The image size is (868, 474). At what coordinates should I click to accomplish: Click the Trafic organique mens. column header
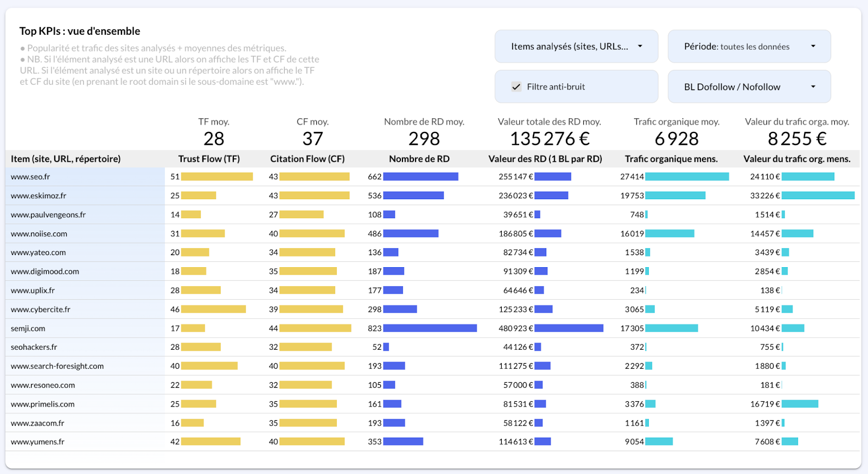pyautogui.click(x=671, y=159)
